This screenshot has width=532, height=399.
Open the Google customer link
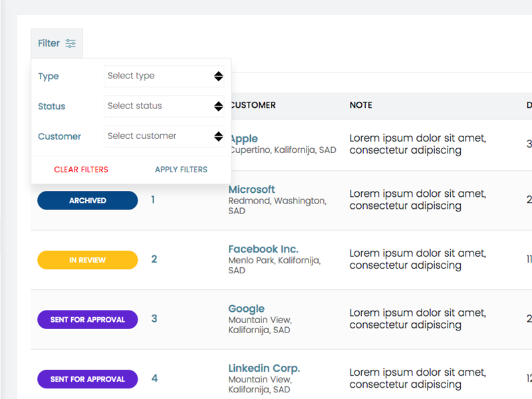click(x=246, y=309)
